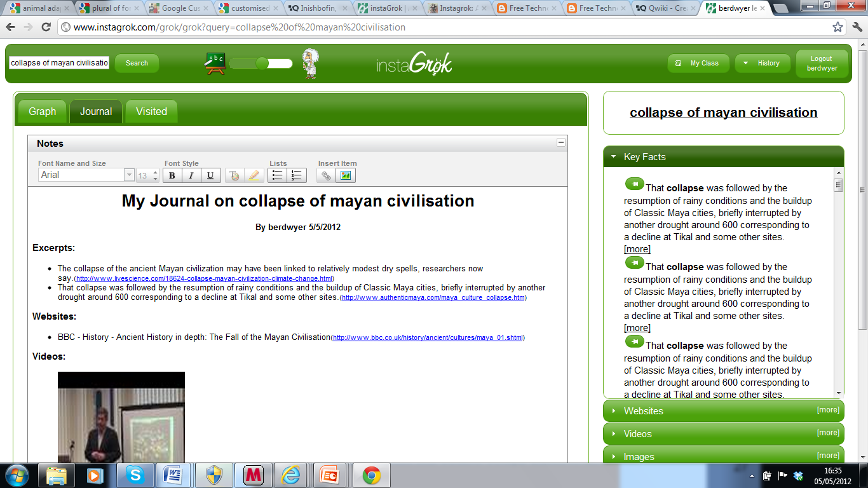Collapse the Key Facts section
Viewport: 868px width, 488px height.
click(644, 157)
